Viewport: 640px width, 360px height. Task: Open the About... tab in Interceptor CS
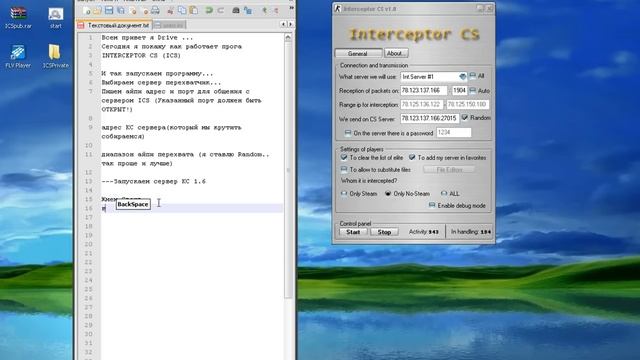396,53
